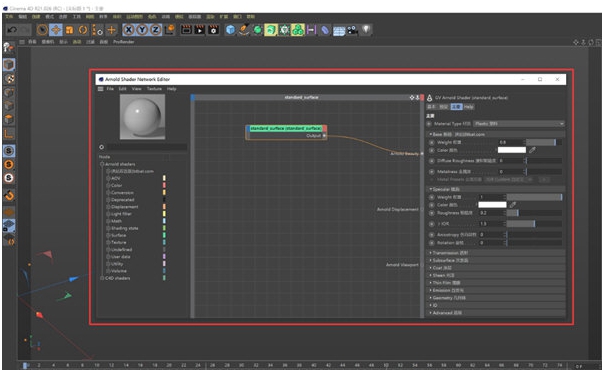The height and width of the screenshot is (370, 604).
Task: Render the current view with clapboard icon
Action: coord(186,30)
